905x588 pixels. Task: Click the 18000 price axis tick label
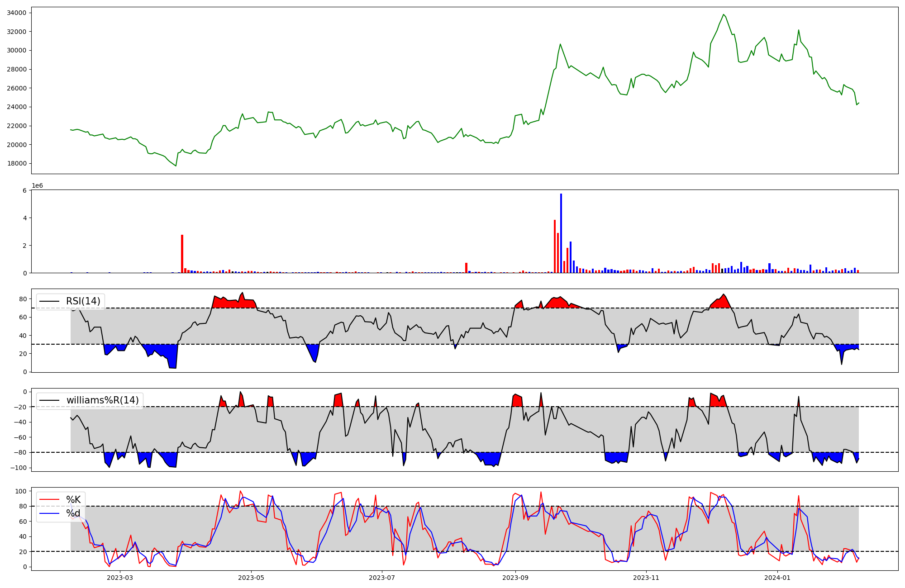click(16, 163)
